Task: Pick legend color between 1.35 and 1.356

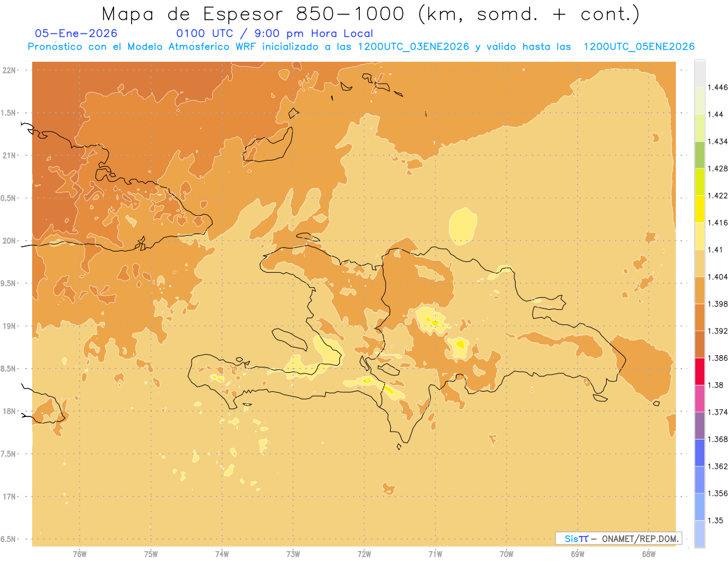Action: (699, 507)
